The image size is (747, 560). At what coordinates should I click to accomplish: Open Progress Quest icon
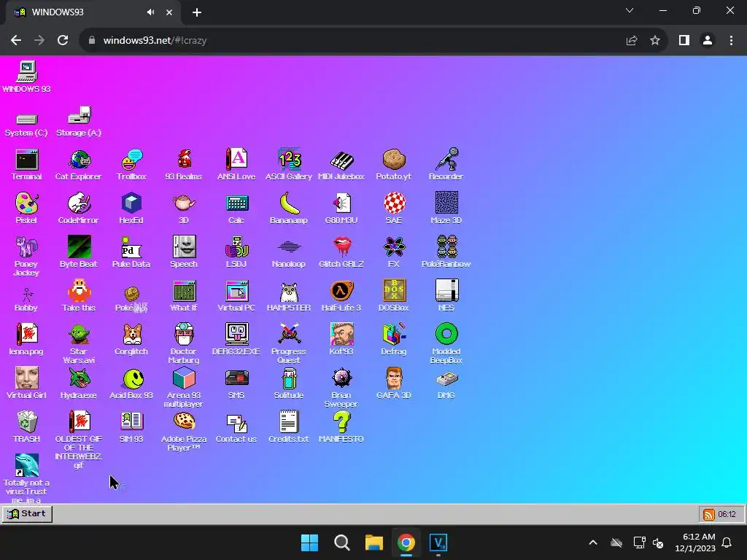point(289,344)
